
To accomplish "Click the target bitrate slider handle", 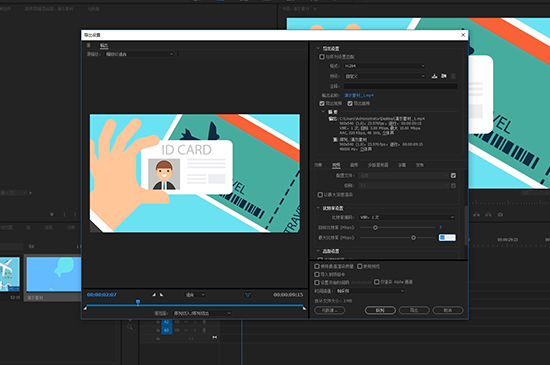I will 375,228.
